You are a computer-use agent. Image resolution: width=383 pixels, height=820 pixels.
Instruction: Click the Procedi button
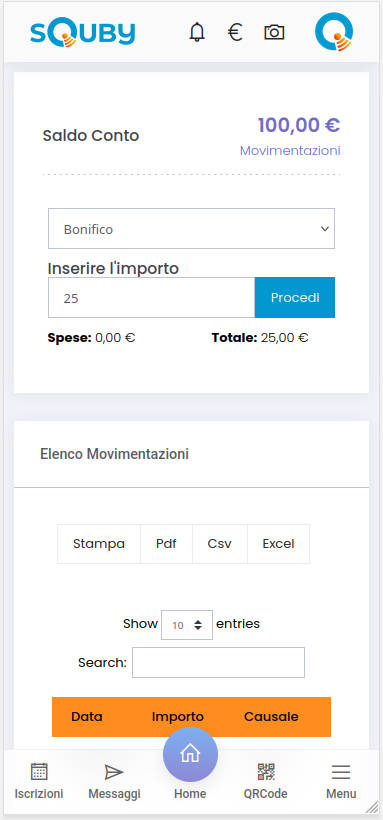[x=295, y=297]
